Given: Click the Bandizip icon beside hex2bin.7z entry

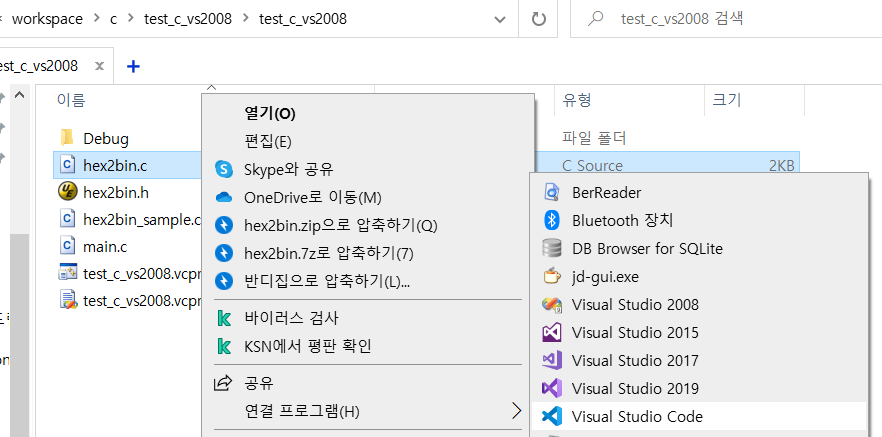Looking at the screenshot, I should pos(224,253).
